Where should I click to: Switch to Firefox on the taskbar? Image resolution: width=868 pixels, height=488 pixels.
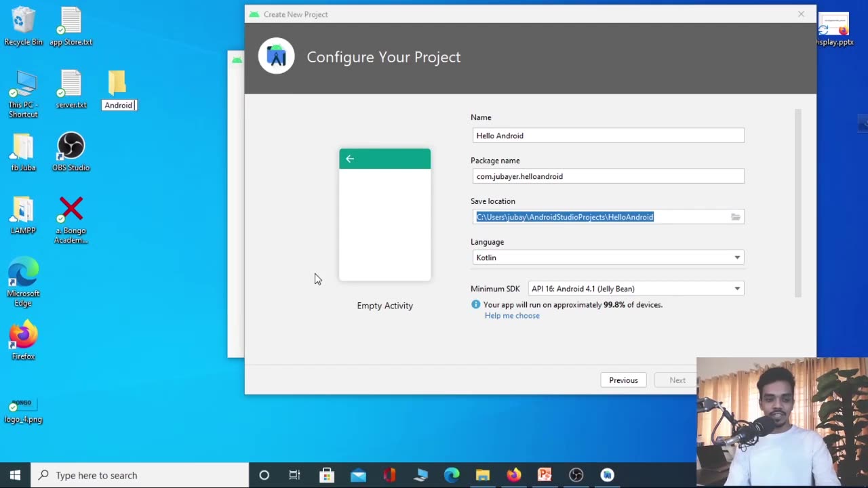[x=514, y=475]
